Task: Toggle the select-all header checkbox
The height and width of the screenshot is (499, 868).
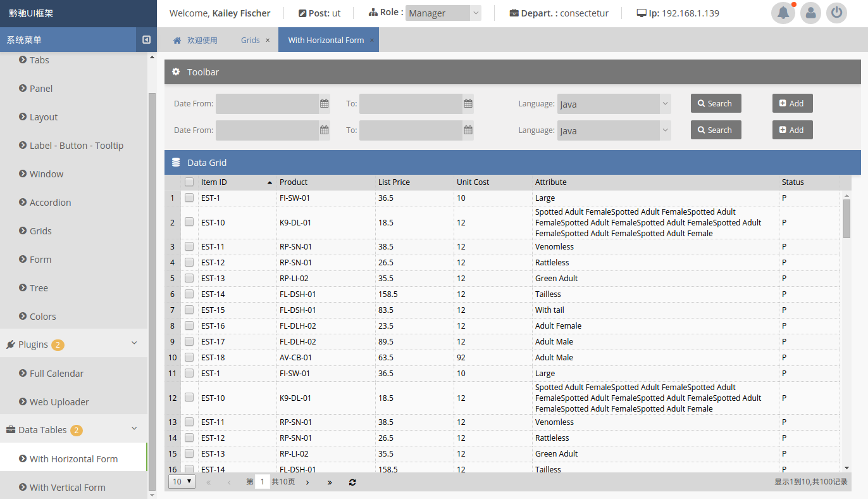Action: click(189, 182)
